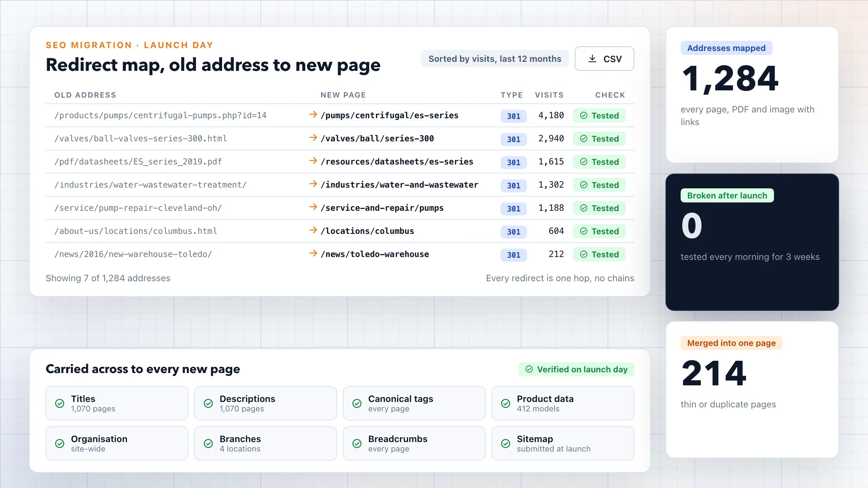Click the check icon in the Branches card
This screenshot has height=488, width=868.
(208, 444)
